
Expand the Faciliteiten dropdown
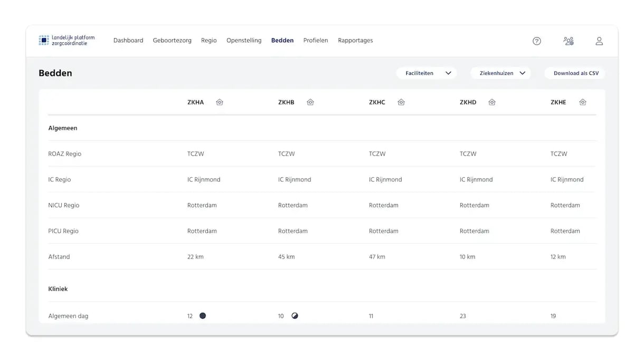pos(427,73)
